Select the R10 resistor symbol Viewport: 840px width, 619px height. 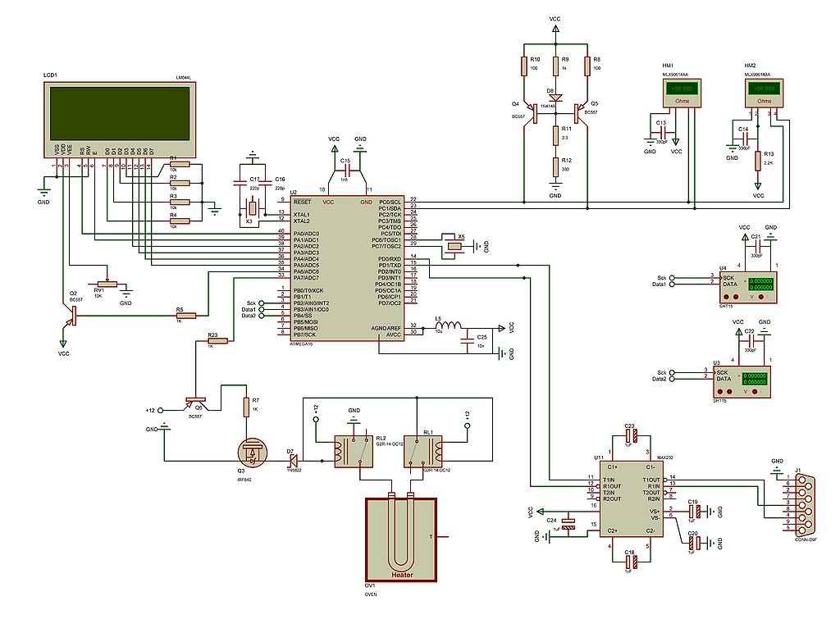click(x=523, y=66)
